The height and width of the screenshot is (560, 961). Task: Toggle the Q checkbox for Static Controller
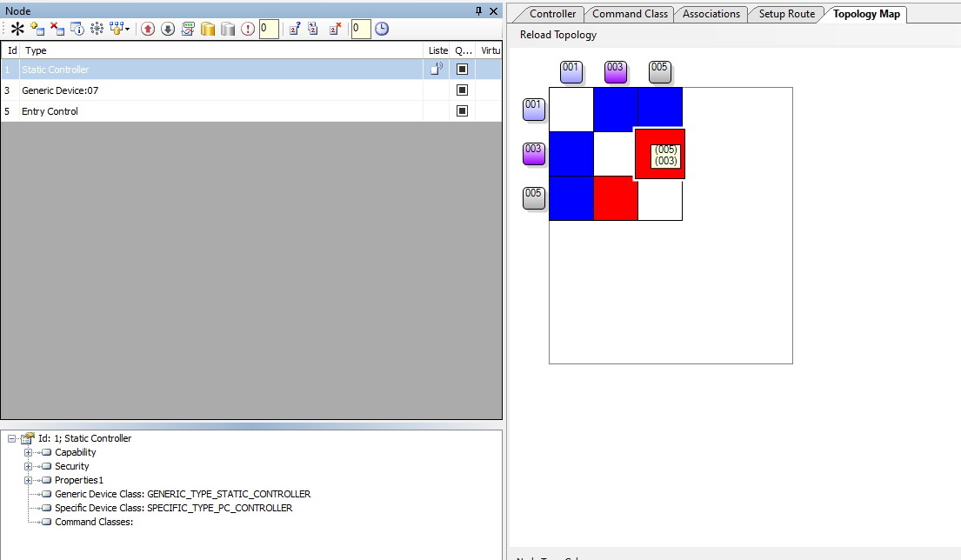[x=463, y=70]
